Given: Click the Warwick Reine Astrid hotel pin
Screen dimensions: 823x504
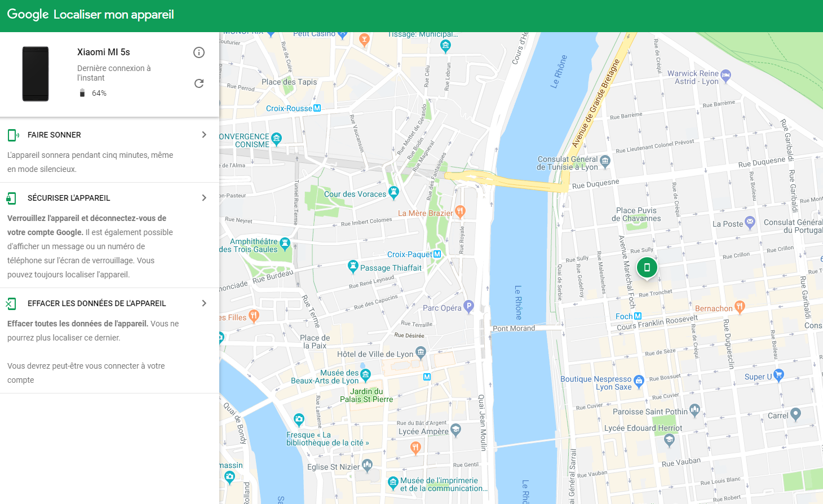Looking at the screenshot, I should point(726,76).
